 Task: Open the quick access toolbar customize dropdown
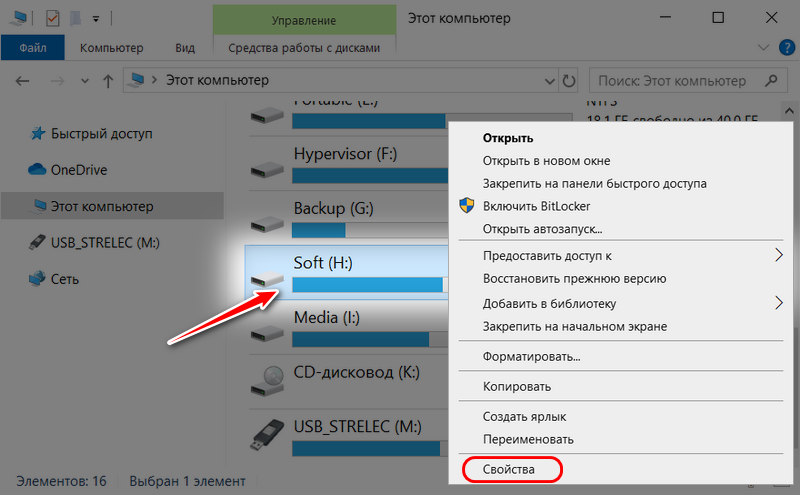pyautogui.click(x=96, y=18)
